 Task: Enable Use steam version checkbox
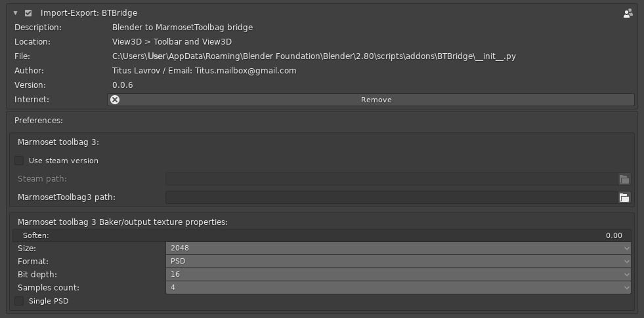19,161
